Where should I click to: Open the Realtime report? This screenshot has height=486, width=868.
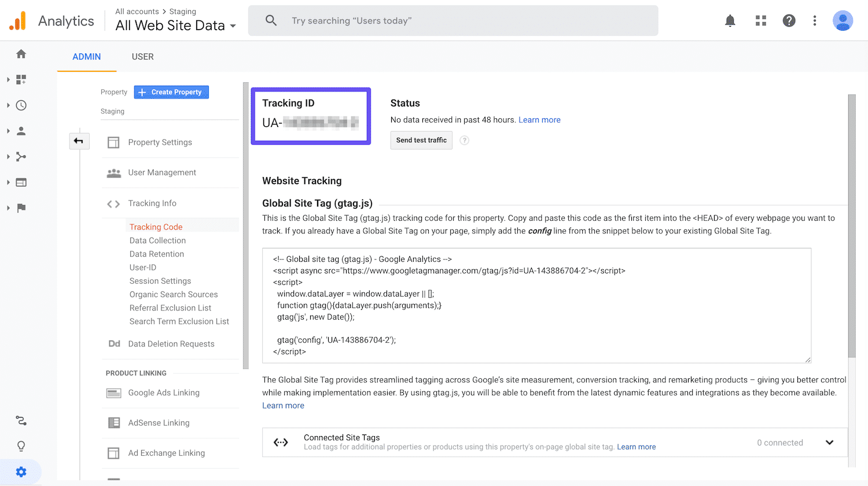pos(21,105)
